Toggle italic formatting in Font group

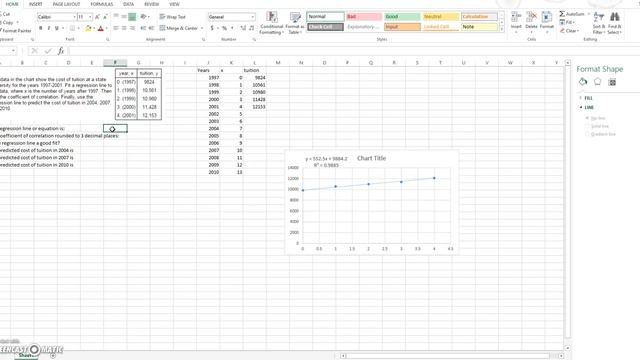click(49, 28)
